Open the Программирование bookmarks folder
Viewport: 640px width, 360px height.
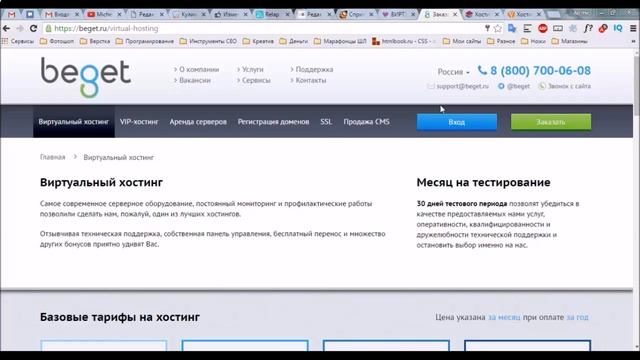(x=144, y=41)
